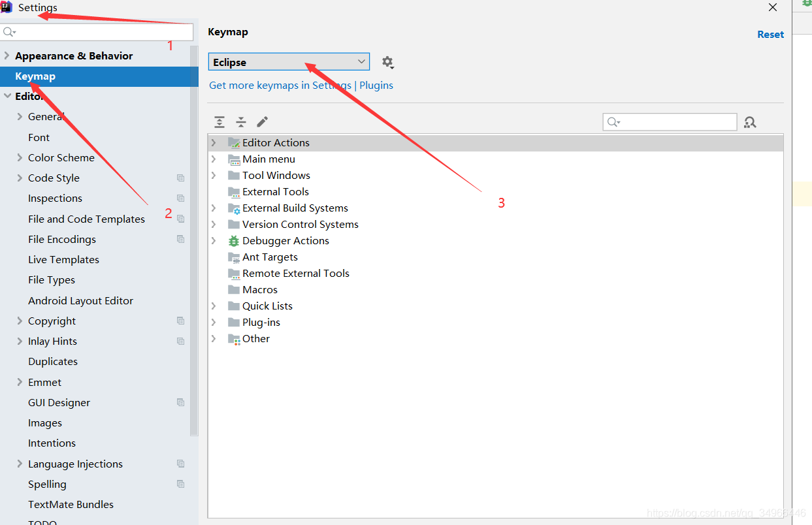Expand the Quick Lists keymap group

click(x=214, y=306)
